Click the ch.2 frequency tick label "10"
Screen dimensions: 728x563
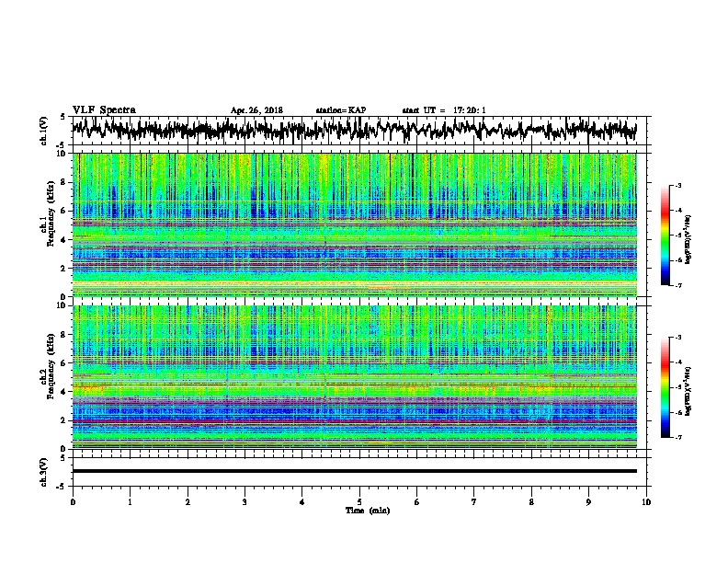(x=62, y=305)
